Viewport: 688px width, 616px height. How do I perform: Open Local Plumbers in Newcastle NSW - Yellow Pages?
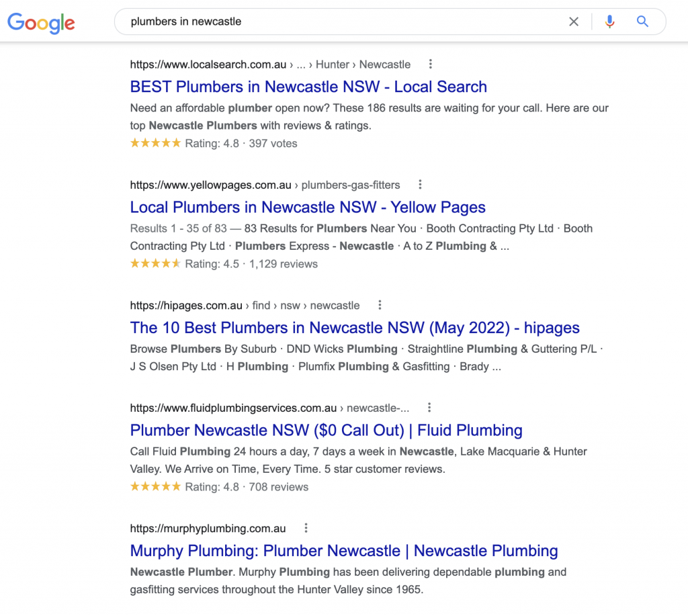point(308,207)
